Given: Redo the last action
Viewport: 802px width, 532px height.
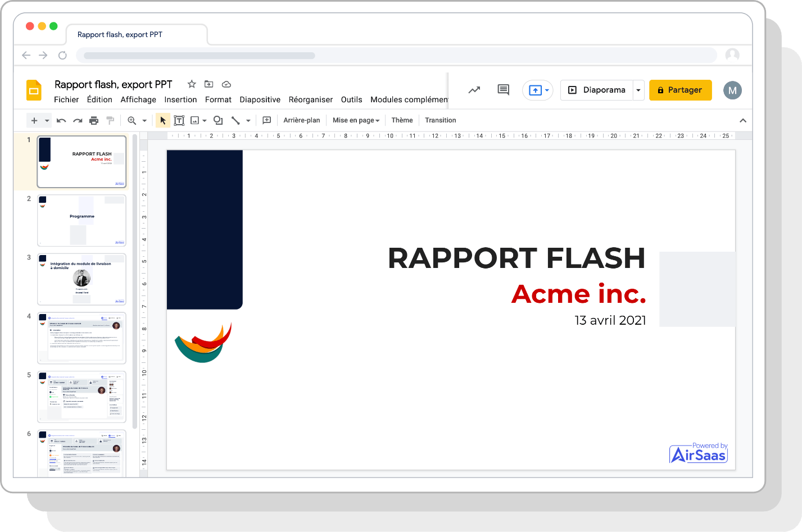Looking at the screenshot, I should [x=78, y=120].
